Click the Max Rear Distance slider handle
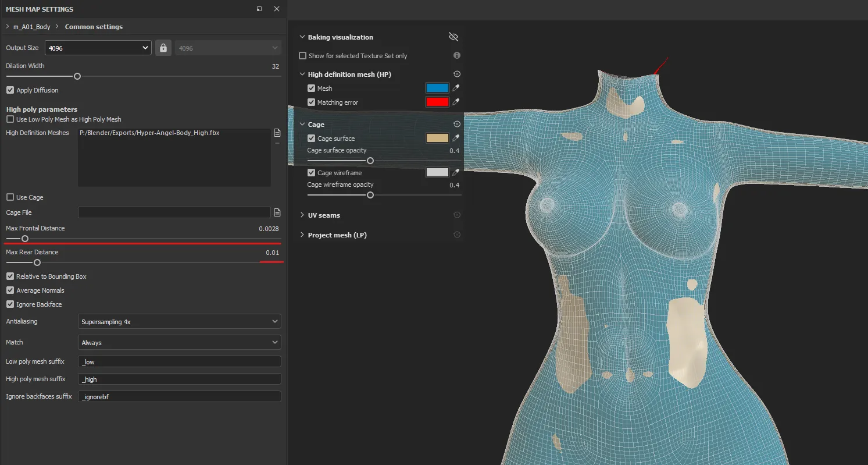The height and width of the screenshot is (465, 868). [x=37, y=262]
